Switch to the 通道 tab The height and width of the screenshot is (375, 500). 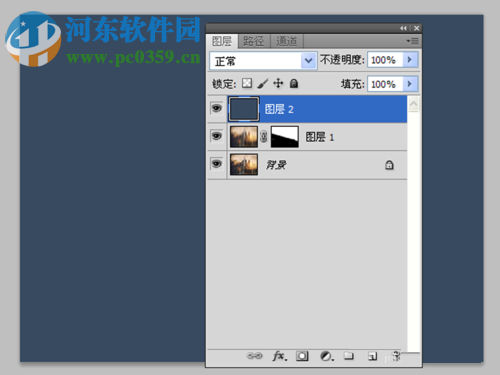point(286,41)
